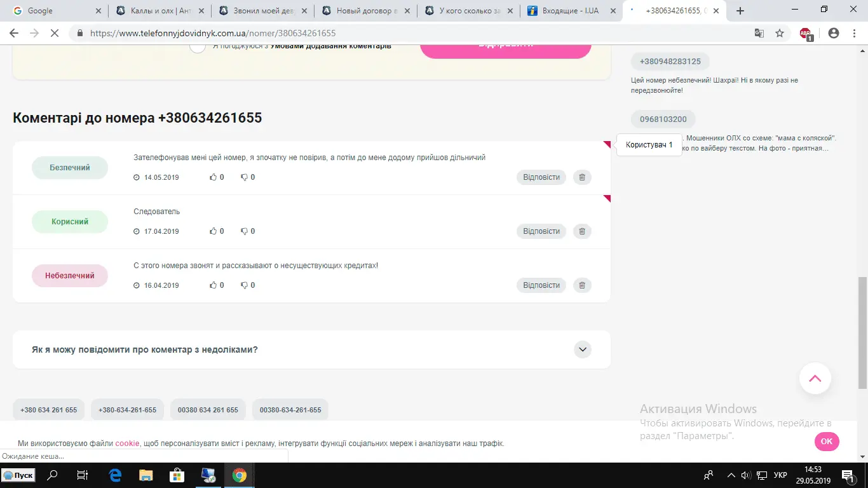
Task: Show hidden system tray icons
Action: click(731, 475)
